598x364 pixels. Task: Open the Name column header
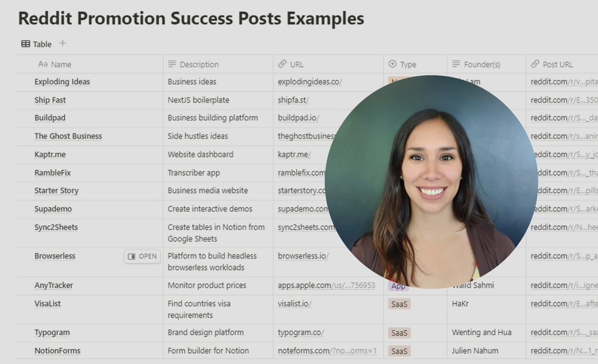(90, 64)
